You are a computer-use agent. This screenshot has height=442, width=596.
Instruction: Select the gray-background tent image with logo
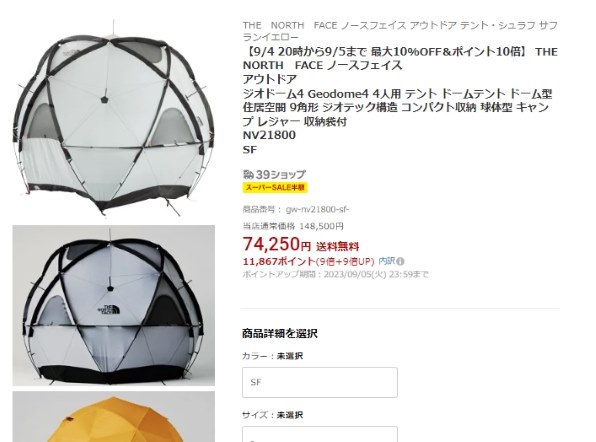point(113,306)
